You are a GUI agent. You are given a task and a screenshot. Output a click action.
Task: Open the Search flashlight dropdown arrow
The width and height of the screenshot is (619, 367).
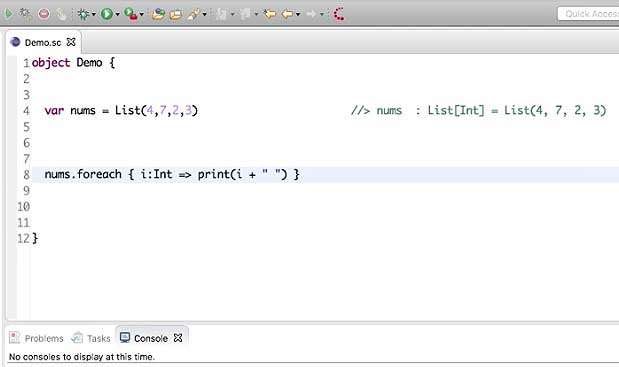click(x=204, y=15)
